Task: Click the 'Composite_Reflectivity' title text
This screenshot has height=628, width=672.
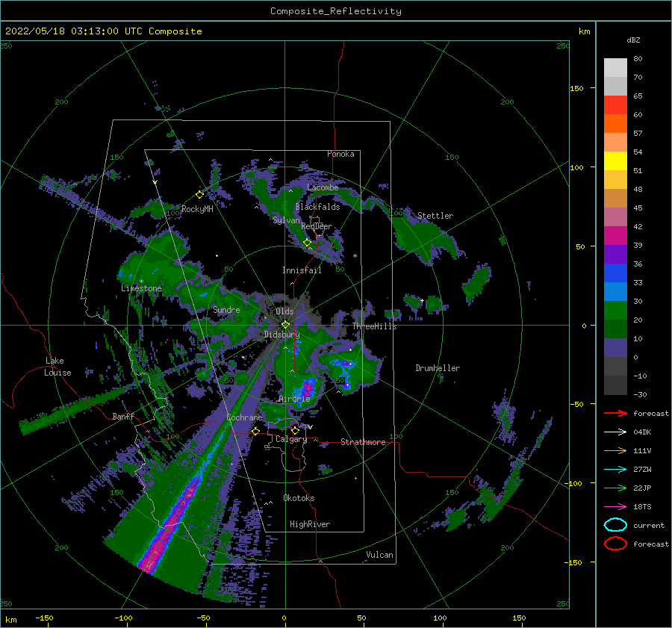Action: click(335, 11)
